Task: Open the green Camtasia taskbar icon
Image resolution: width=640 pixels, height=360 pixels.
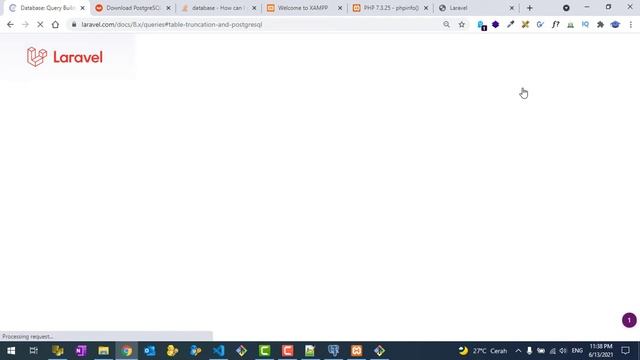Action: pos(264,351)
